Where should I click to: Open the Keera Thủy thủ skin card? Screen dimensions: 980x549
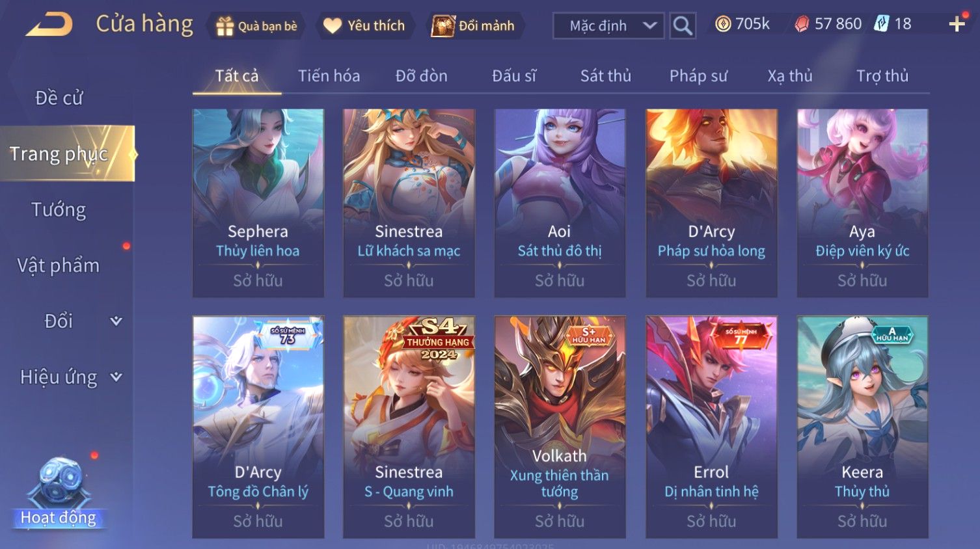pos(862,427)
